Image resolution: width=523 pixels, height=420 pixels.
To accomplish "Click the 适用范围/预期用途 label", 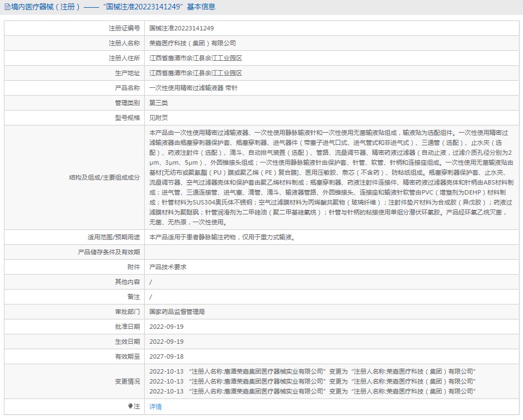I will tap(114, 238).
